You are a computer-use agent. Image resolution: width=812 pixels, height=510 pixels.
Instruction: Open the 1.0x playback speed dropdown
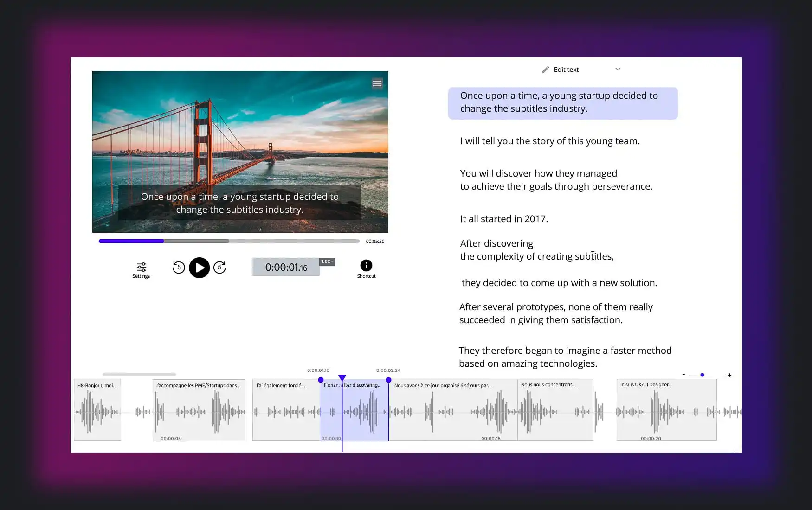(x=327, y=261)
